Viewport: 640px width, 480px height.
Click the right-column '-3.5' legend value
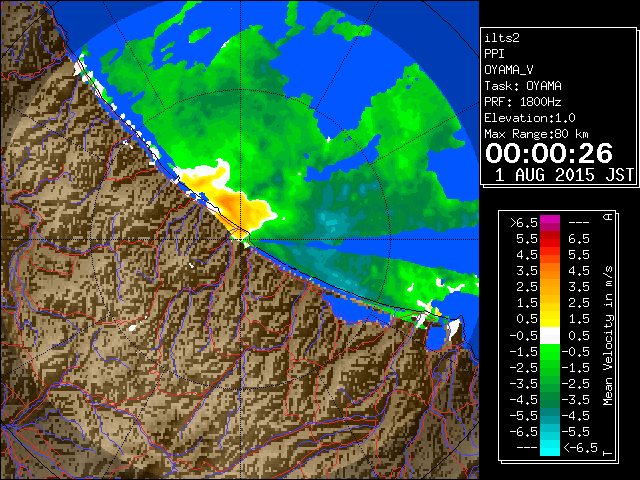576,400
